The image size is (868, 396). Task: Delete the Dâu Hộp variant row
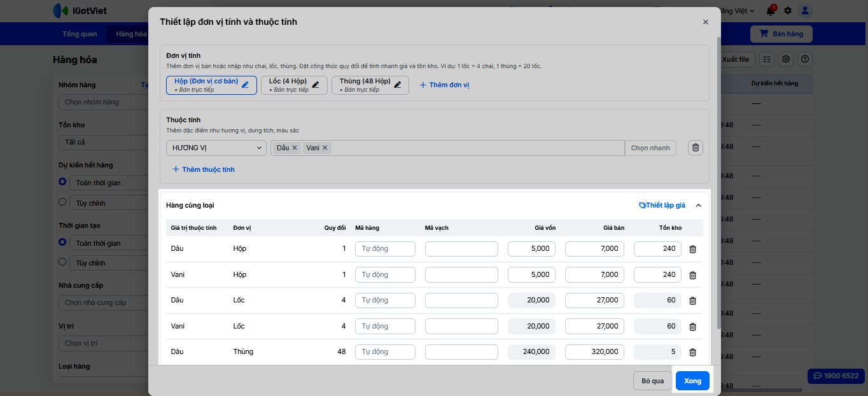(692, 249)
